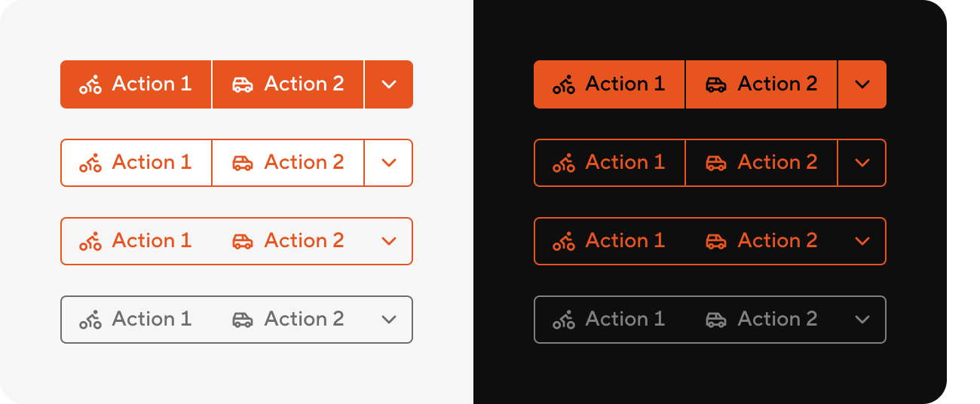Choose Action 2 label in divided light-theme outlined group
The height and width of the screenshot is (404, 980).
305,162
